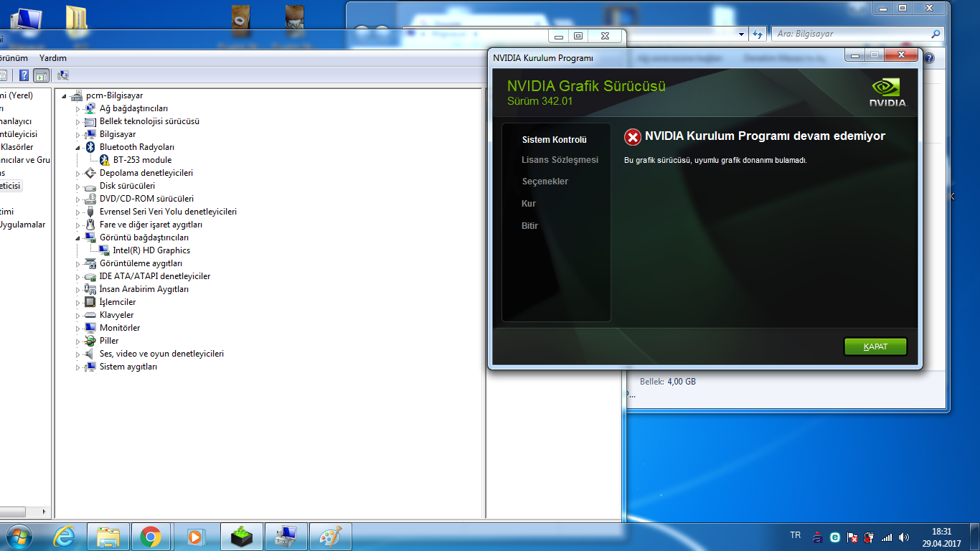Open the Explorer address bar dropdown arrow

point(742,34)
